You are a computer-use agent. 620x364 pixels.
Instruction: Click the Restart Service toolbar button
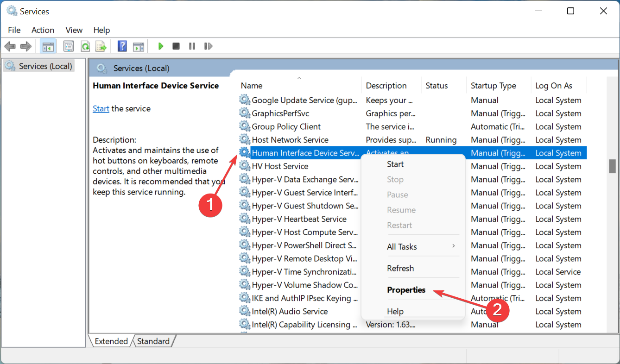pos(208,46)
